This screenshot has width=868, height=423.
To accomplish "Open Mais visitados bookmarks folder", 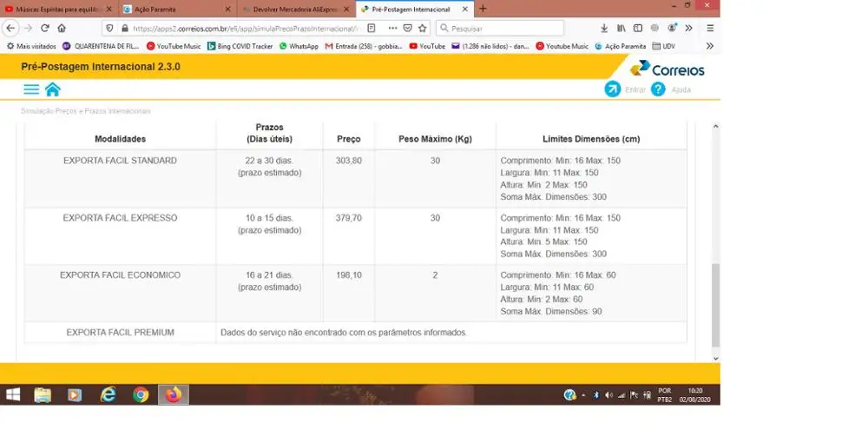I will pyautogui.click(x=31, y=46).
